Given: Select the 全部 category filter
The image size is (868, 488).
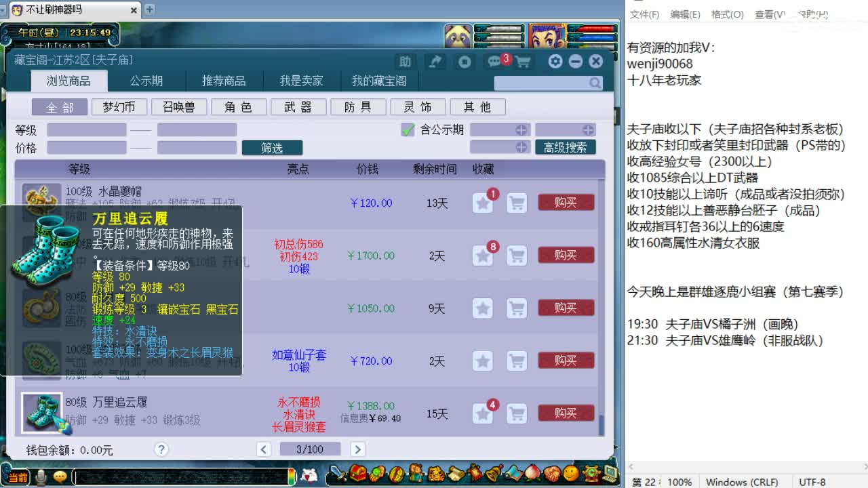Looking at the screenshot, I should point(60,107).
